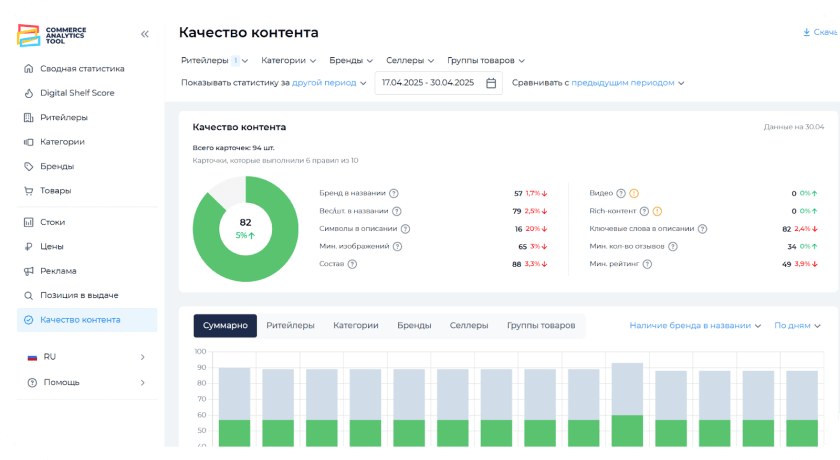This screenshot has height=460, width=840.
Task: Click the Реклама megaphone icon in sidebar
Action: click(28, 271)
